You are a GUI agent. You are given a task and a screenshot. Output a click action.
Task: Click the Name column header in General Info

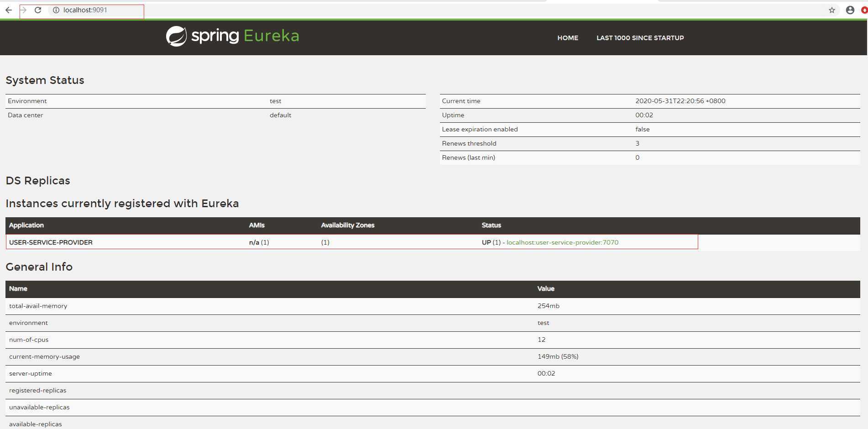point(18,288)
